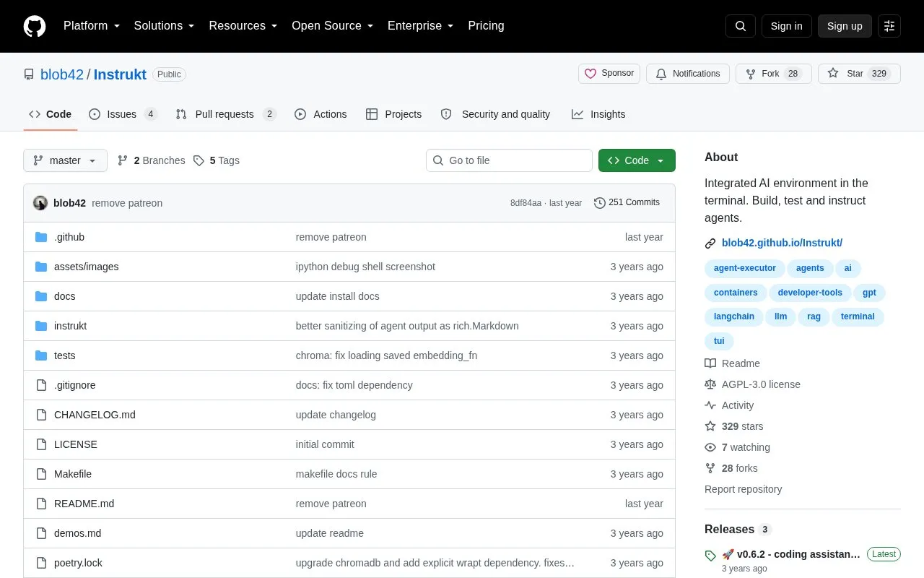Switch to the Pull requests tab
The height and width of the screenshot is (578, 924).
tap(226, 114)
